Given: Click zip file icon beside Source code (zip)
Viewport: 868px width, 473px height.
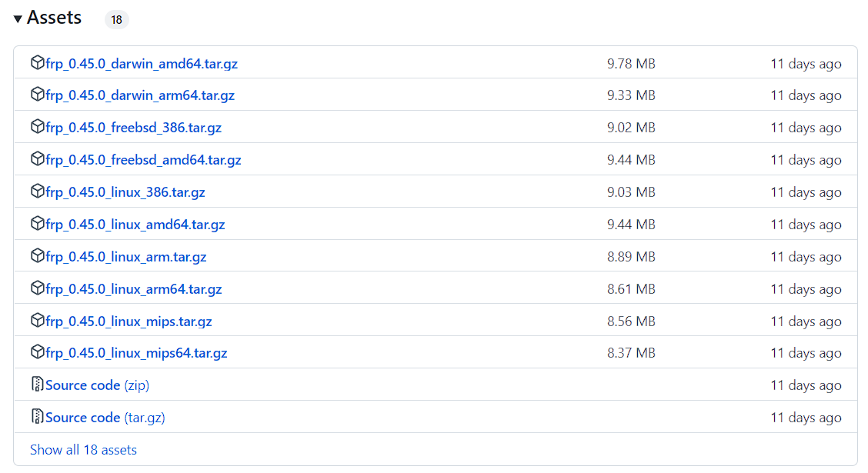Looking at the screenshot, I should (x=37, y=385).
